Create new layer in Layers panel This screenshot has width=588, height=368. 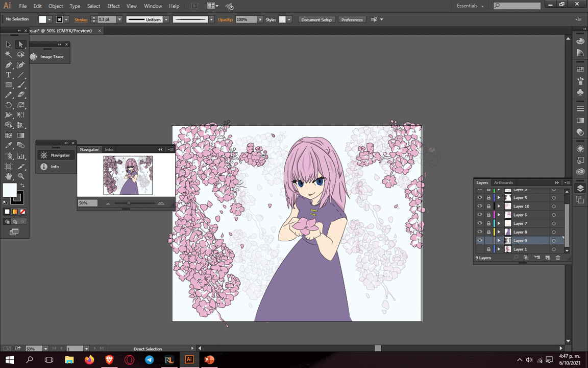[x=547, y=258]
